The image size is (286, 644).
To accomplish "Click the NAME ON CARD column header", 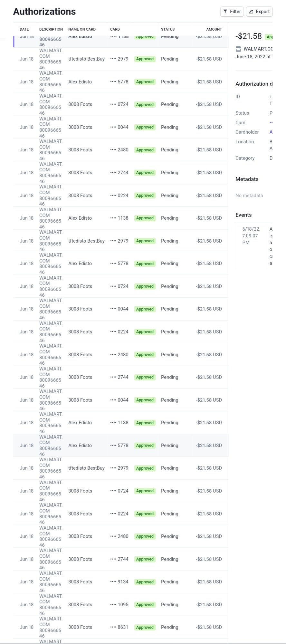I will (82, 29).
